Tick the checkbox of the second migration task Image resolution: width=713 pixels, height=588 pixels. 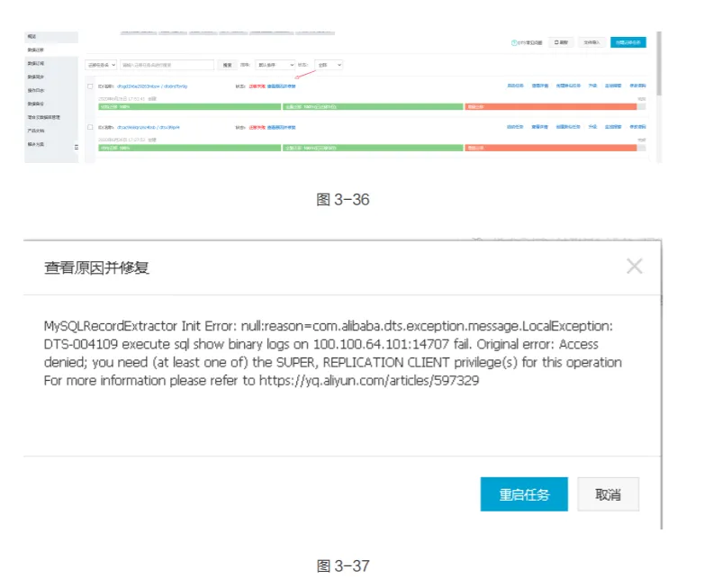[90, 127]
